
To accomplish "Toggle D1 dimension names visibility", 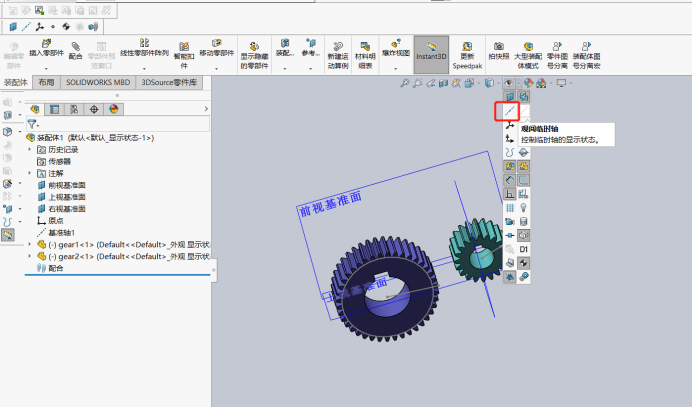I will (x=524, y=249).
